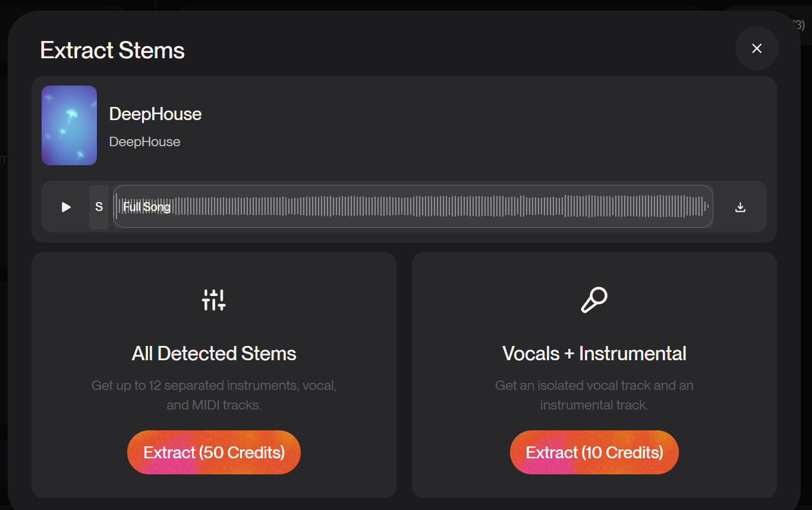
Task: Select the bold DeepHouse song title
Action: [155, 114]
